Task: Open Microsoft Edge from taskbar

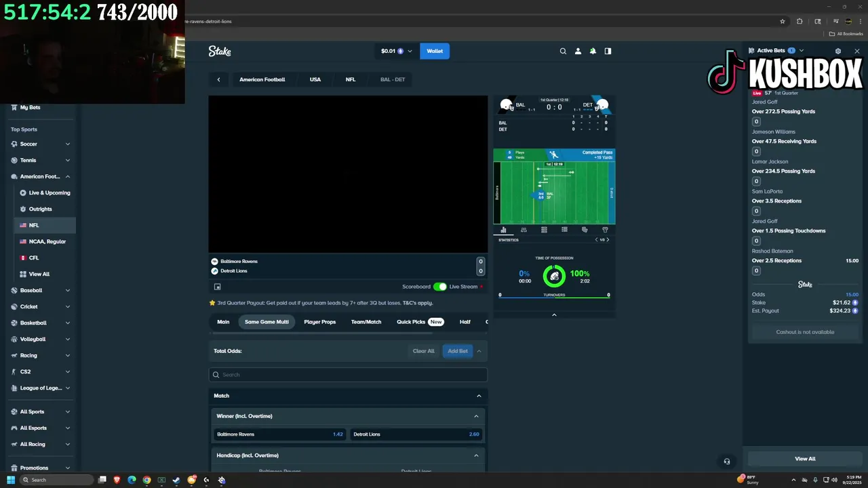Action: click(x=132, y=480)
